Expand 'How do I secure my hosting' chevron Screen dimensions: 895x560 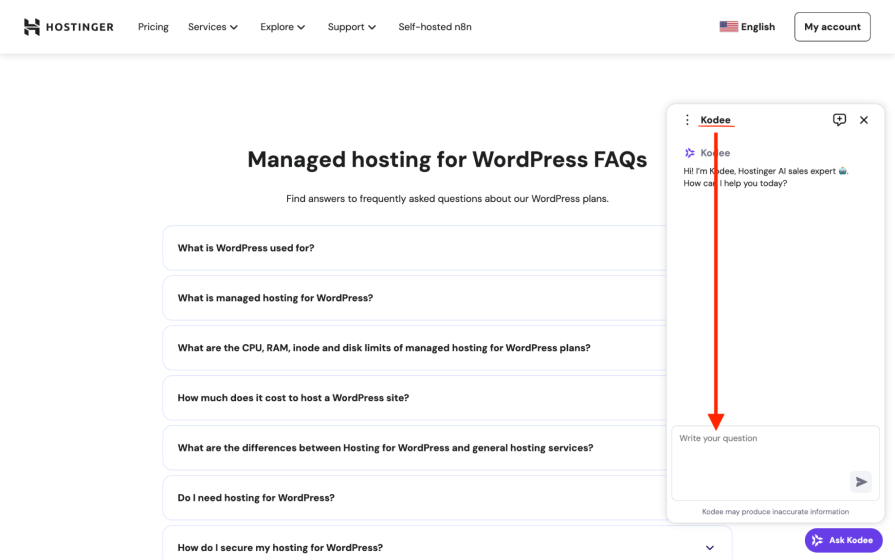[x=710, y=548]
